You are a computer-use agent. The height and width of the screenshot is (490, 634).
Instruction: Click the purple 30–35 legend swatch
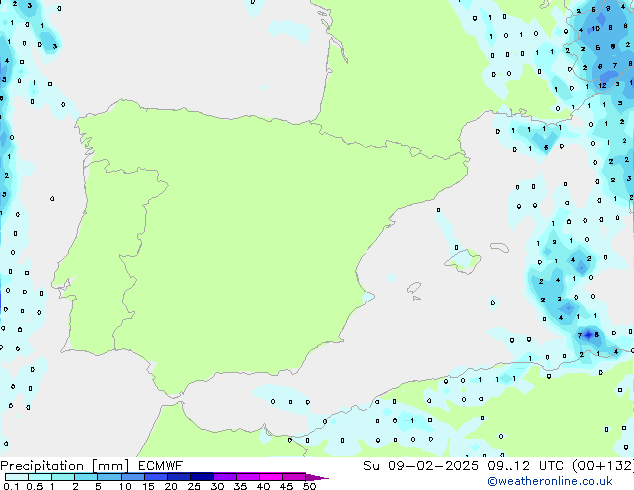click(226, 477)
